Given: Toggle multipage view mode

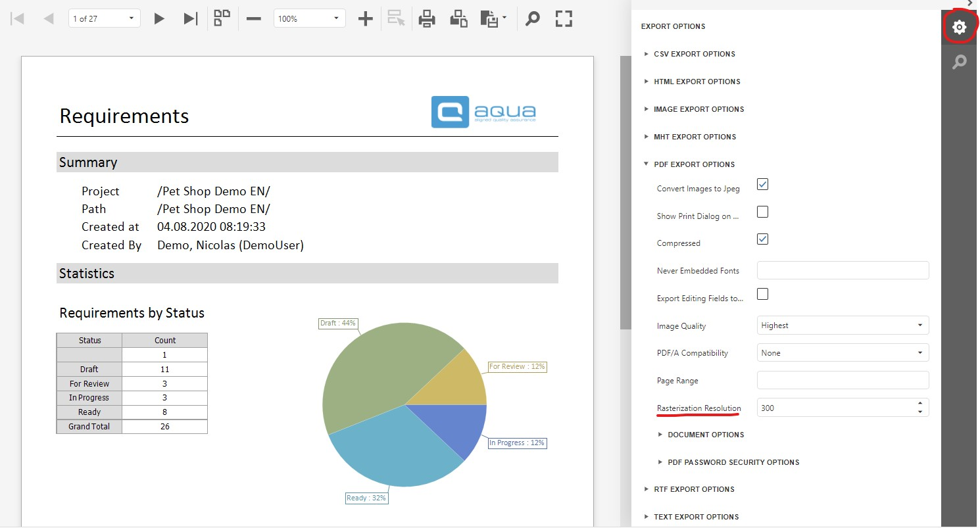Looking at the screenshot, I should [222, 18].
